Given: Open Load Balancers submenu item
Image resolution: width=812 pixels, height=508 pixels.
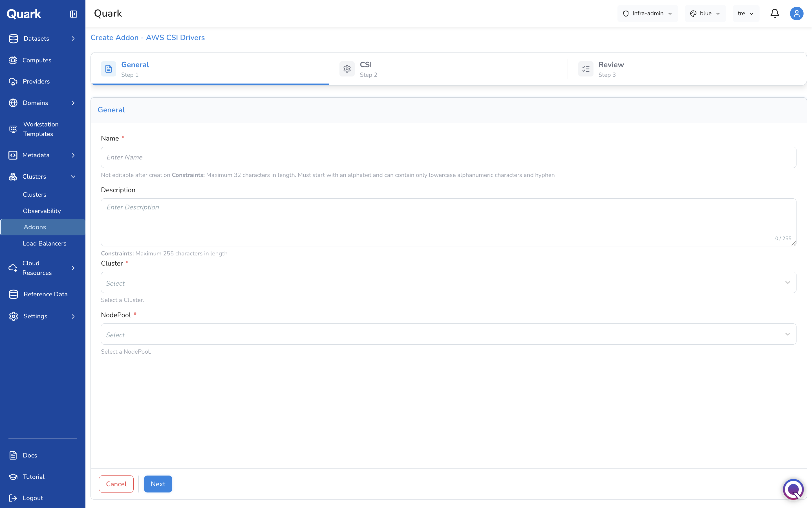Looking at the screenshot, I should [45, 243].
